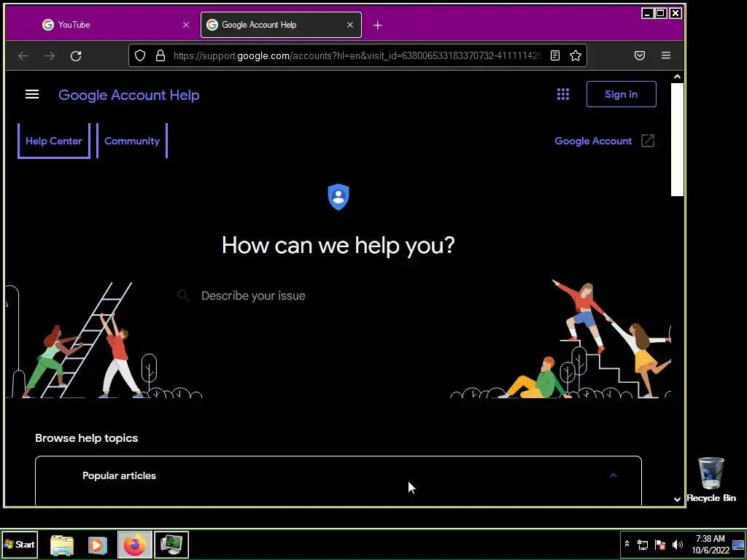Screen dimensions: 747x560
Task: Click the page scrollbar down arrow
Action: click(x=677, y=499)
